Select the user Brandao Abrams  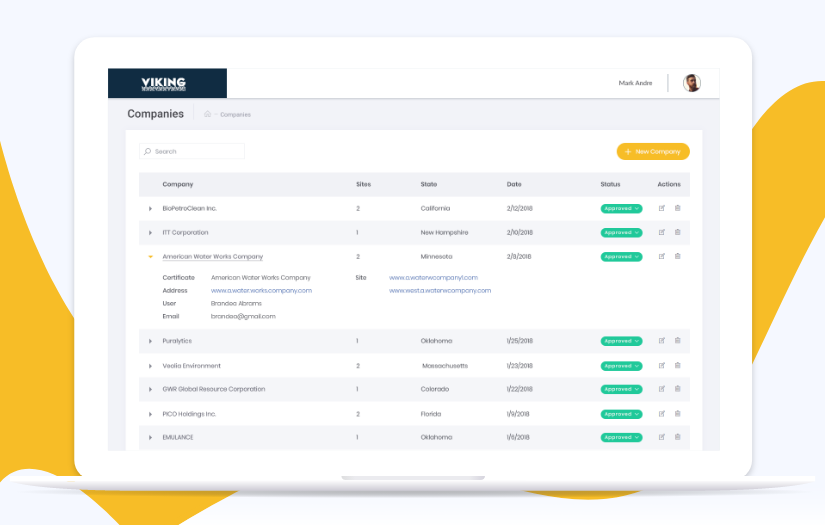point(236,304)
